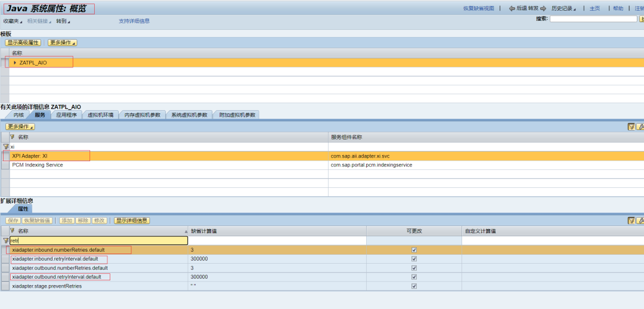The image size is (644, 309).
Task: Open wrench settings icon in properties table toolbar
Action: (x=640, y=221)
